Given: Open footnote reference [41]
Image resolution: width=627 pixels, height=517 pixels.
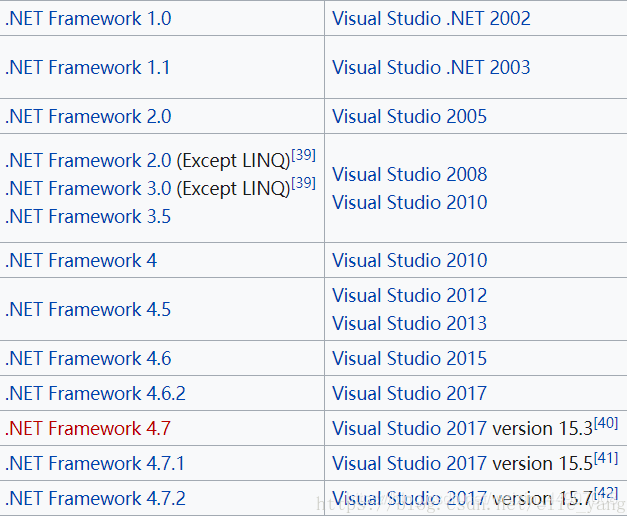Looking at the screenshot, I should 606,458.
